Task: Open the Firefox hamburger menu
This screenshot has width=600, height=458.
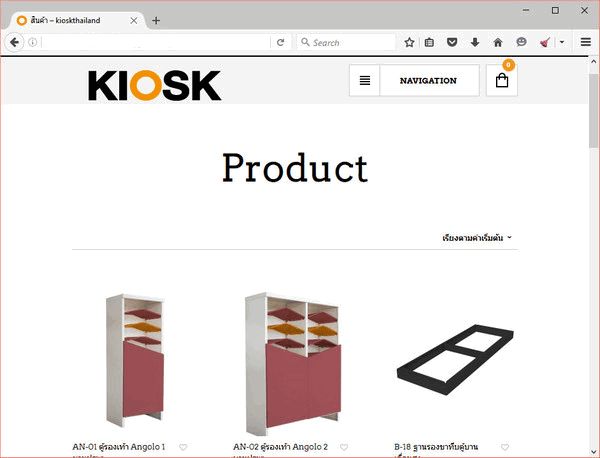Action: click(585, 42)
